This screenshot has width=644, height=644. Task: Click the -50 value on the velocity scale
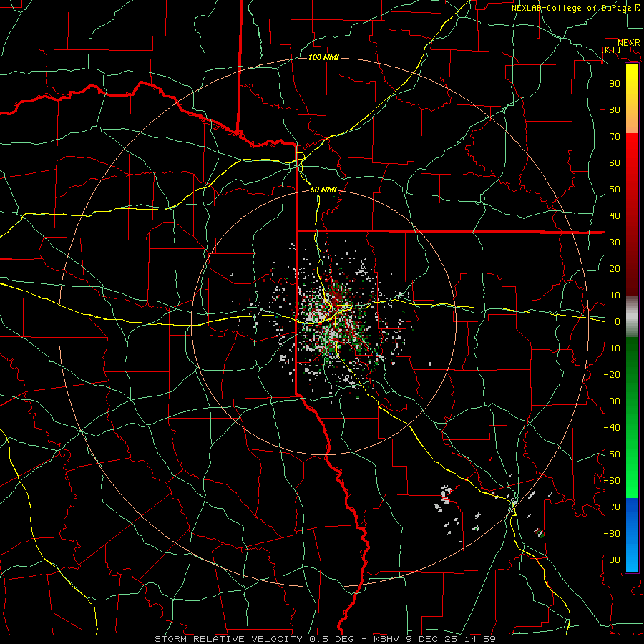click(612, 454)
